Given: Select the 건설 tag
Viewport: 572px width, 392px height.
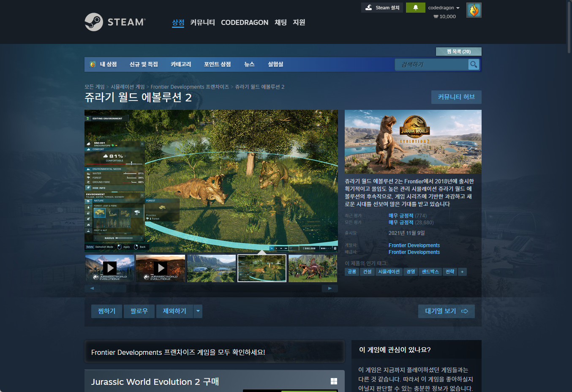Looking at the screenshot, I should [368, 272].
